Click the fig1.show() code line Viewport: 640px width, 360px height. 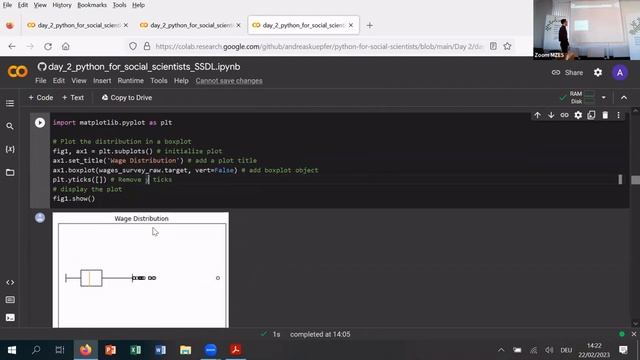tap(73, 199)
